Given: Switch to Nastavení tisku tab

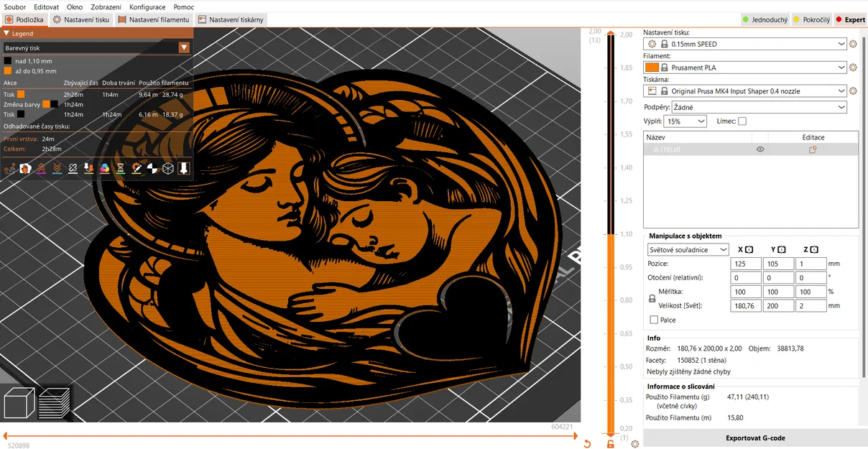Looking at the screenshot, I should tap(81, 20).
